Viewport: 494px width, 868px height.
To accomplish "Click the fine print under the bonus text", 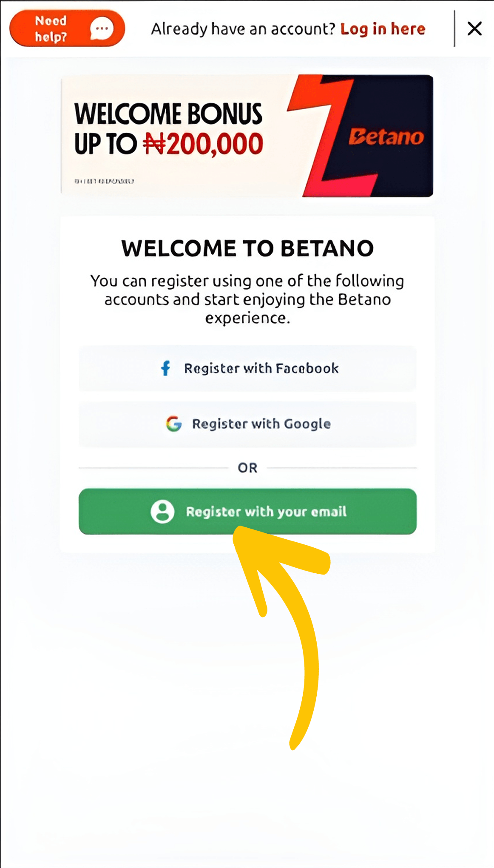I will point(104,181).
